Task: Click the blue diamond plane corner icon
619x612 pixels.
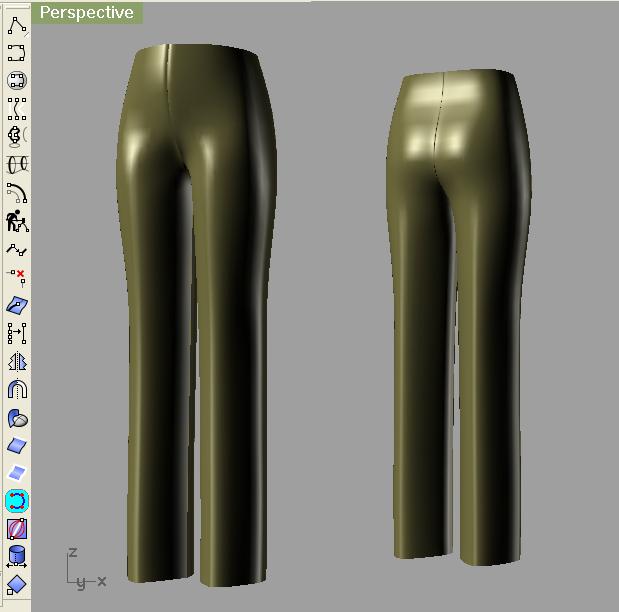Action: (17, 585)
